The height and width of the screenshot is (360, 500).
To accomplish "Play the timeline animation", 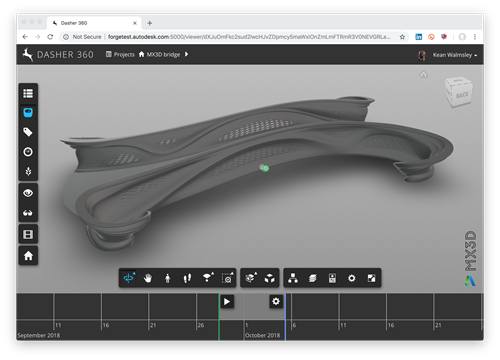I will [x=227, y=302].
